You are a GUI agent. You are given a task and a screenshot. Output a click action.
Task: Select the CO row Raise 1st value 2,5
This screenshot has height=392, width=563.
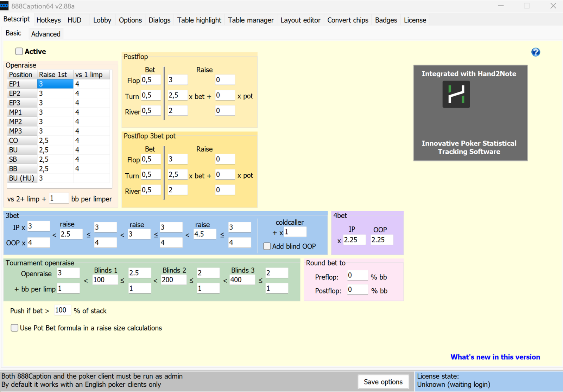[x=55, y=141]
